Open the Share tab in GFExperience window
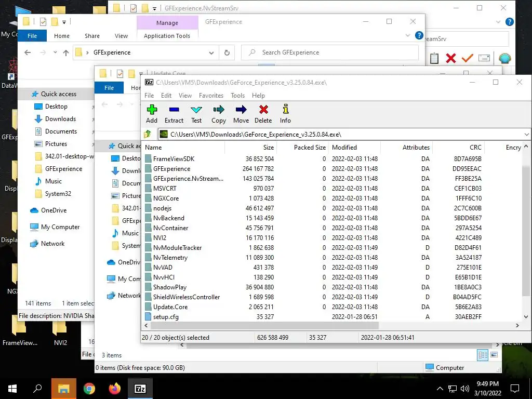The image size is (532, 399). click(x=92, y=36)
